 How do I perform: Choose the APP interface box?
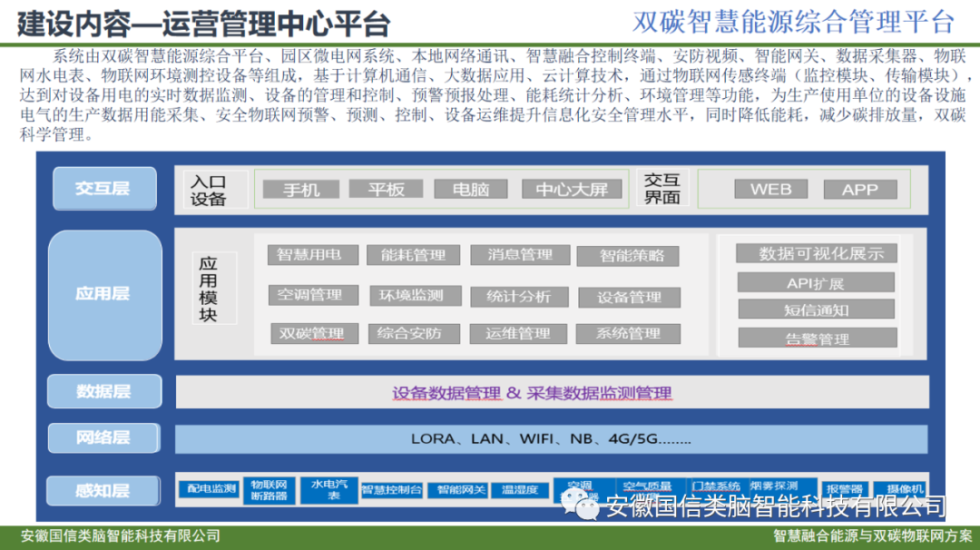(x=859, y=189)
